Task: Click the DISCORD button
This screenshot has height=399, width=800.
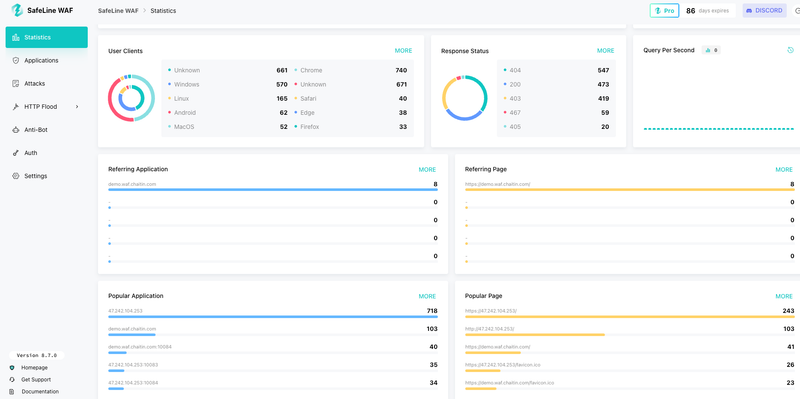Action: [x=764, y=10]
